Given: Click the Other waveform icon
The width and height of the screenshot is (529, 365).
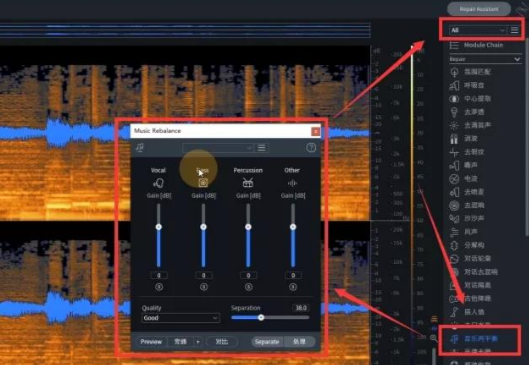Looking at the screenshot, I should pyautogui.click(x=292, y=183).
